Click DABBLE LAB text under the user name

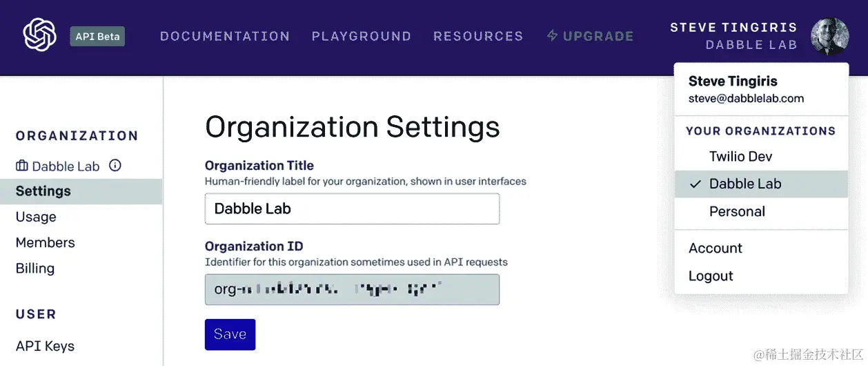point(751,45)
